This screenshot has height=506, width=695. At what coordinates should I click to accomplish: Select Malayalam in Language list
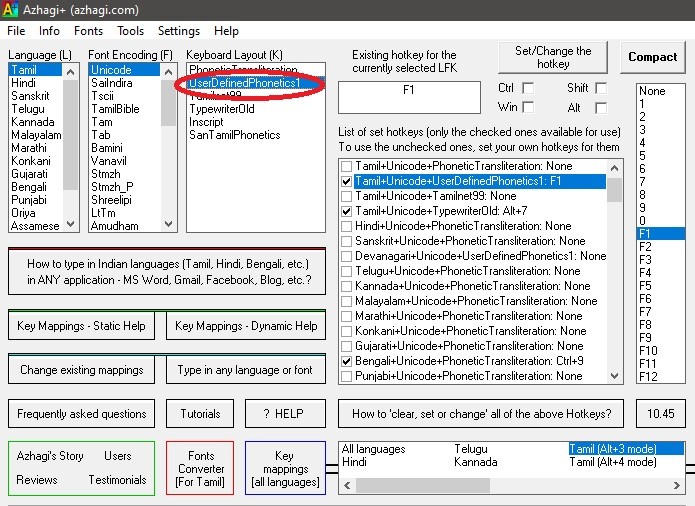point(36,135)
